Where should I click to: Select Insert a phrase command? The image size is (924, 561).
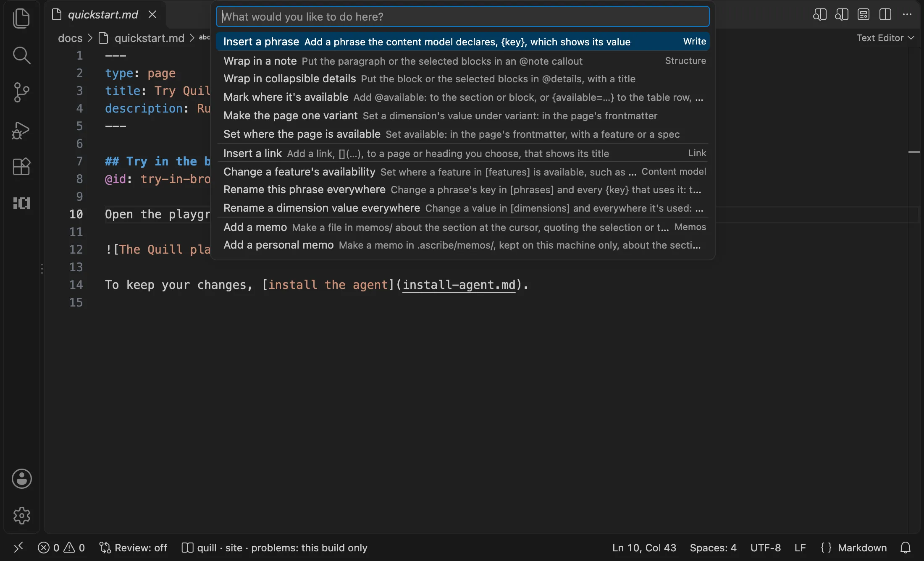pos(463,42)
